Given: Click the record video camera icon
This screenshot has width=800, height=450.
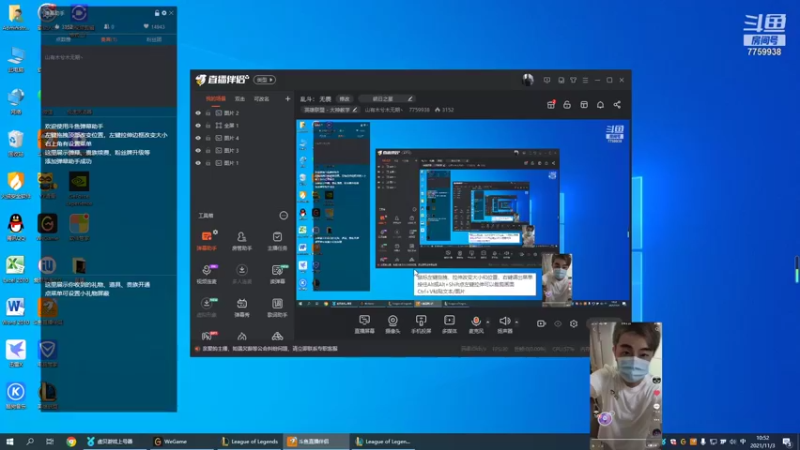Looking at the screenshot, I should coord(541,323).
